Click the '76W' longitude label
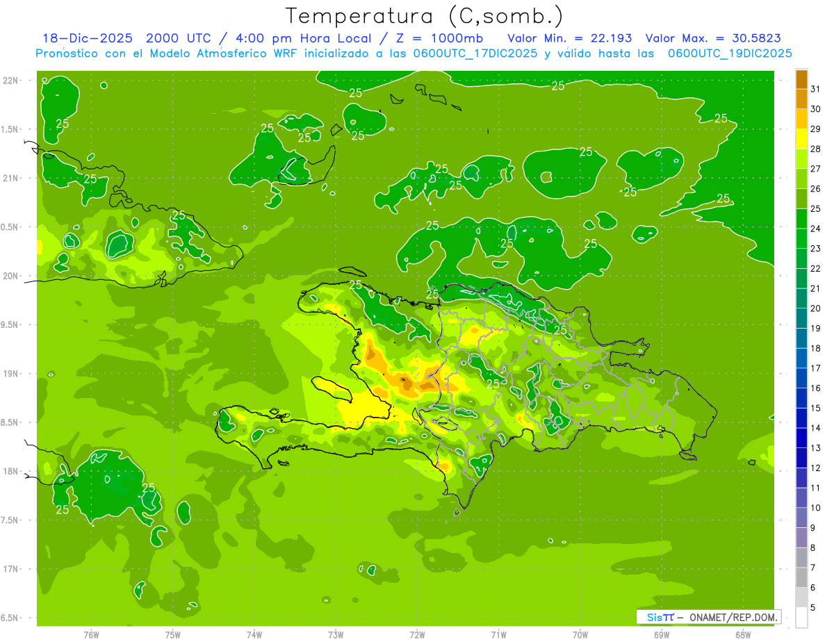 tap(91, 635)
